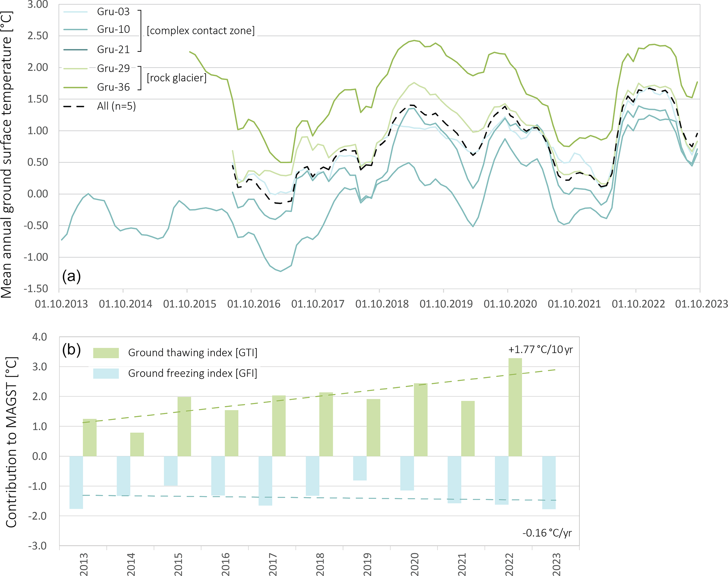Click the blue Ground freezing index swatch
This screenshot has height=576, width=728.
[106, 373]
